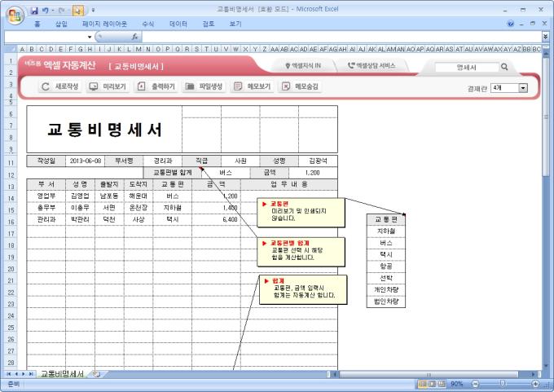Click the insert new worksheet tab icon

96,373
